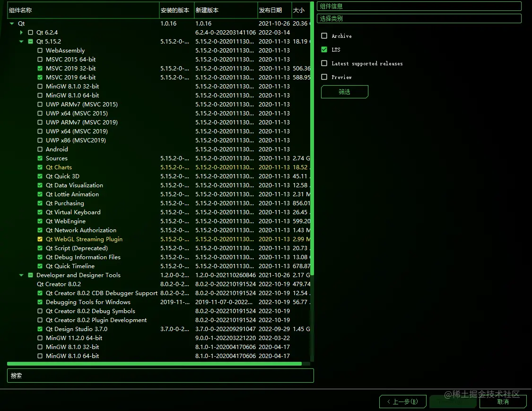532x411 pixels.
Task: Uncheck the MSVC 2019 32-bit component
Action: click(40, 68)
